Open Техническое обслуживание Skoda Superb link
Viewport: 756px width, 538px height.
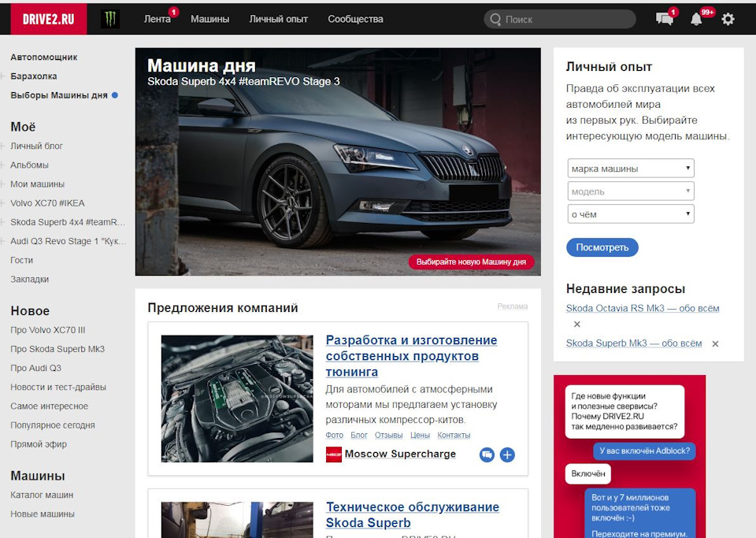click(x=412, y=515)
